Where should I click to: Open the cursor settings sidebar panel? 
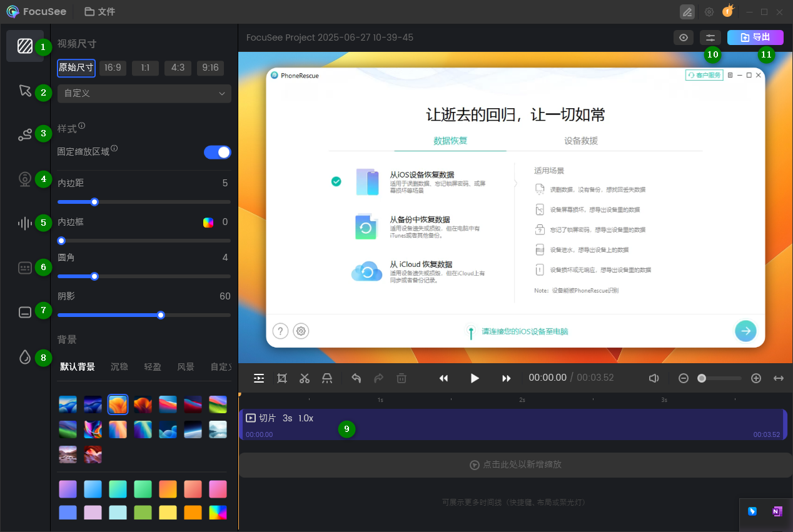pos(25,91)
